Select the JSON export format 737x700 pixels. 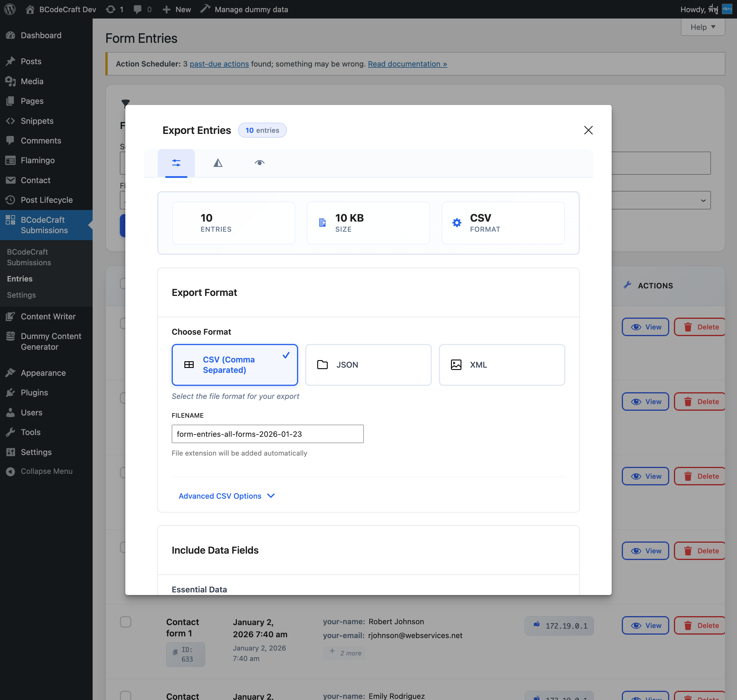pyautogui.click(x=368, y=364)
